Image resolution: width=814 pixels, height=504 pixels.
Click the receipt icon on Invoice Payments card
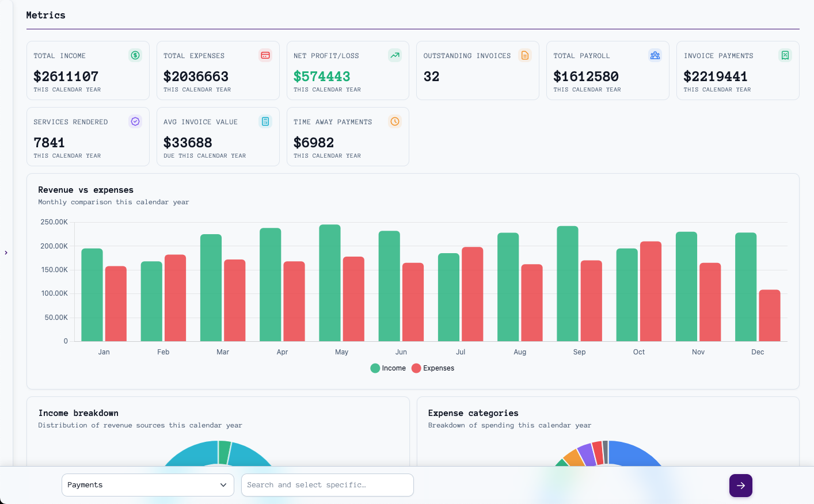785,55
